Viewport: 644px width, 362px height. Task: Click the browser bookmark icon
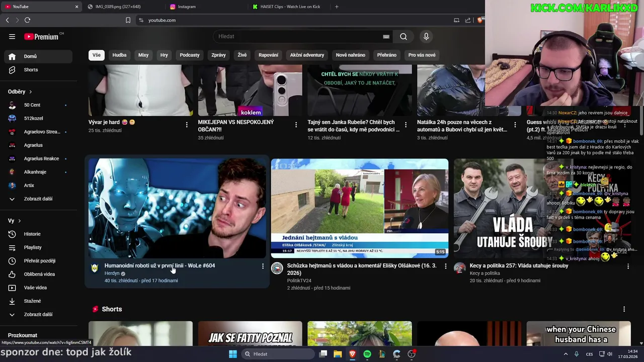pyautogui.click(x=128, y=20)
